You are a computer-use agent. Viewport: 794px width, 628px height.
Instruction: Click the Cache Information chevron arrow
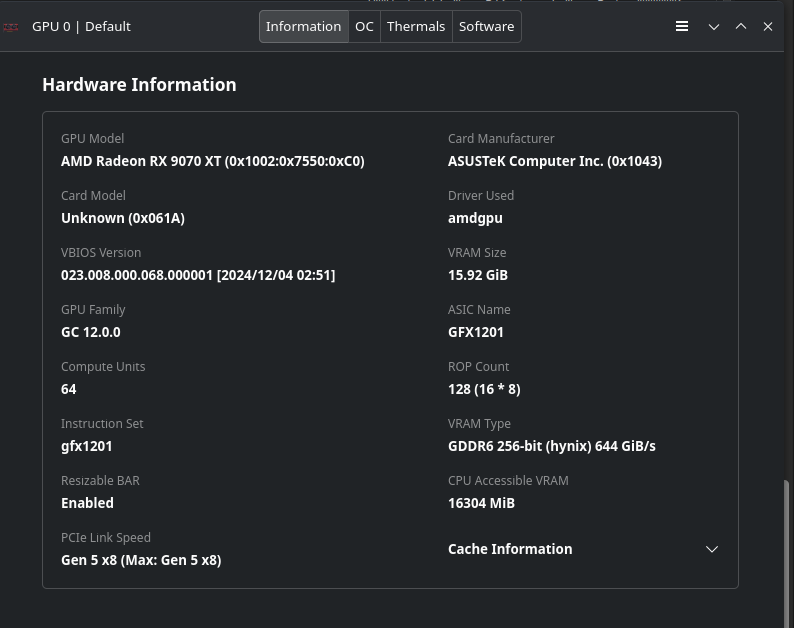712,549
